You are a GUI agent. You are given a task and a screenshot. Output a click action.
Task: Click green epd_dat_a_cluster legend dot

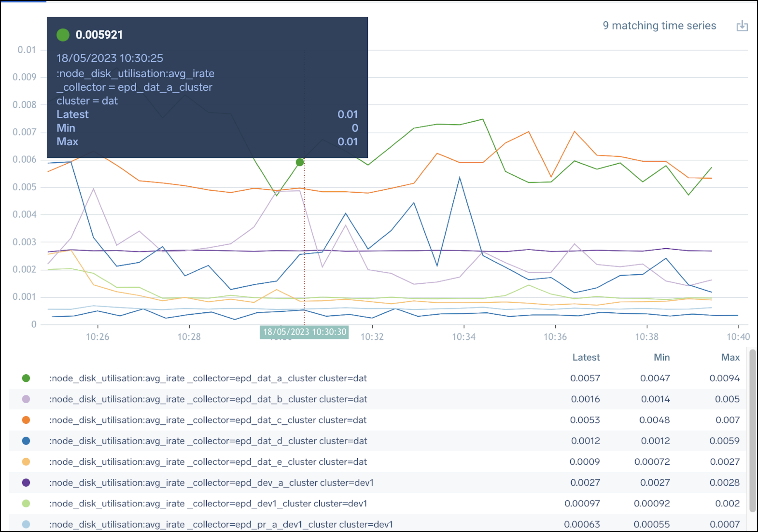(x=26, y=378)
